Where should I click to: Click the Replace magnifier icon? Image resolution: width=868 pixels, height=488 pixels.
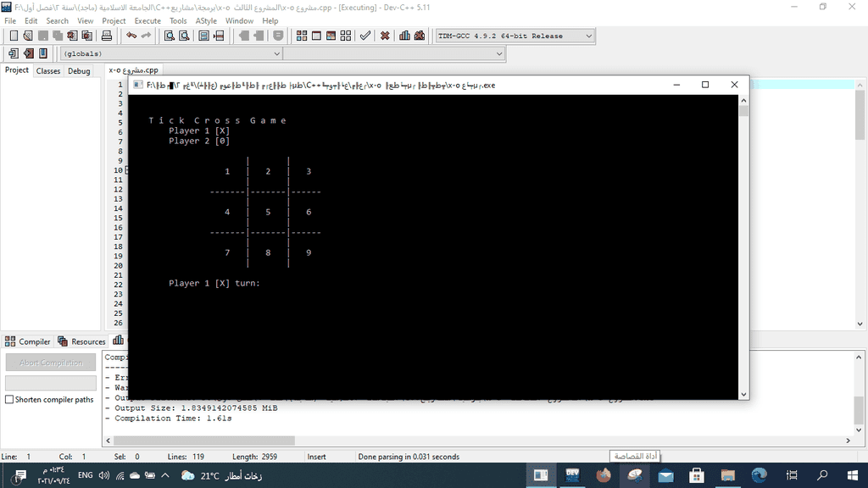point(184,36)
